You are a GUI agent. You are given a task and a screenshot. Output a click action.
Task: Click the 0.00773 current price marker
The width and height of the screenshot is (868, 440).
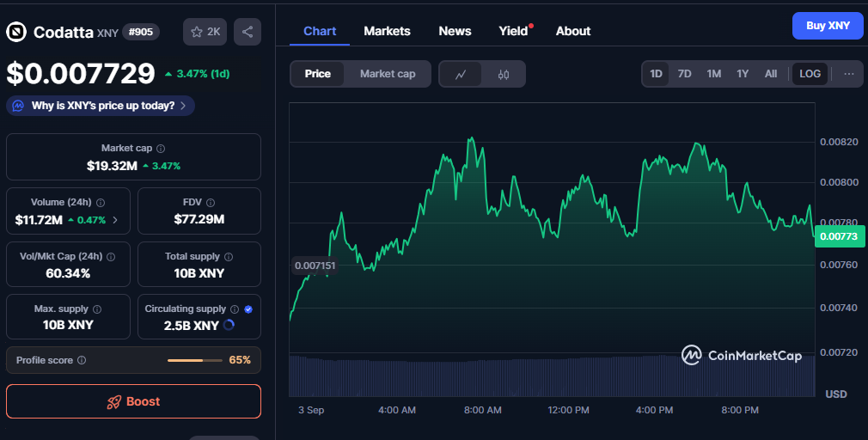pos(840,236)
